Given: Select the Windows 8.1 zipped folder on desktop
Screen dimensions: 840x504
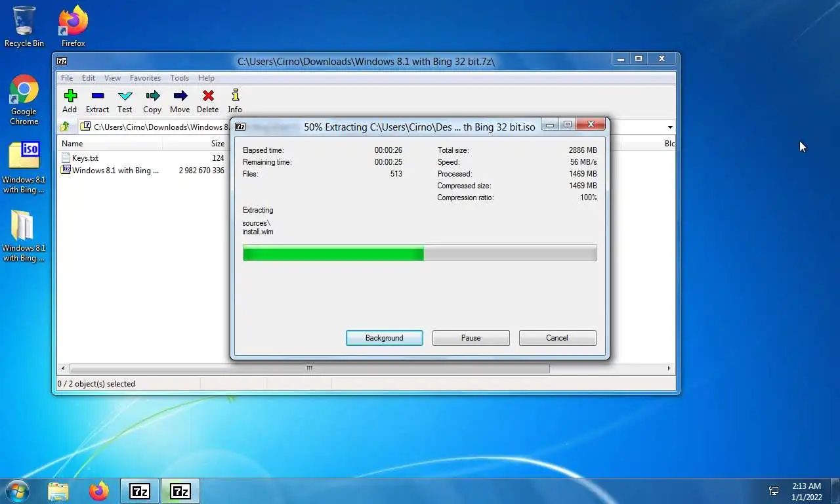Looking at the screenshot, I should tap(24, 236).
